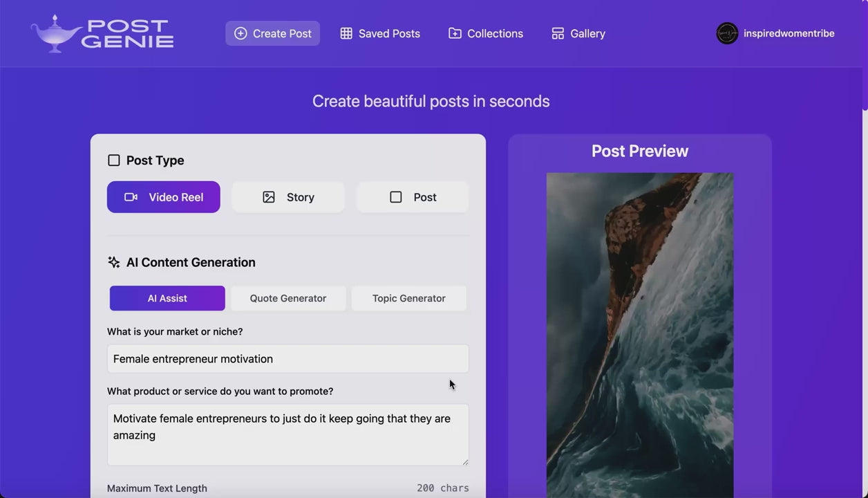Click the page's vertical scrollbar
The height and width of the screenshot is (498, 868).
(x=864, y=55)
